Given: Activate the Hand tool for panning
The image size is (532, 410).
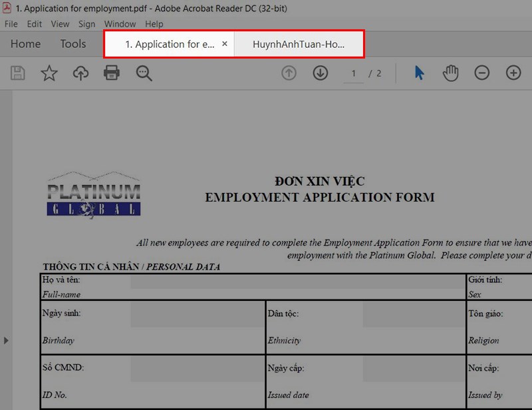Looking at the screenshot, I should [450, 73].
